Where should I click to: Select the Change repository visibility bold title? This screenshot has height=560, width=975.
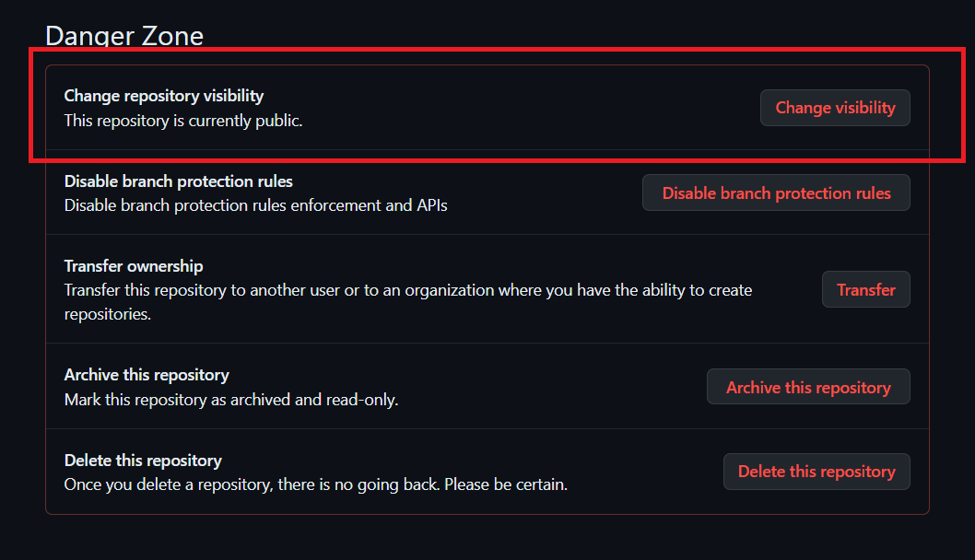click(x=163, y=96)
